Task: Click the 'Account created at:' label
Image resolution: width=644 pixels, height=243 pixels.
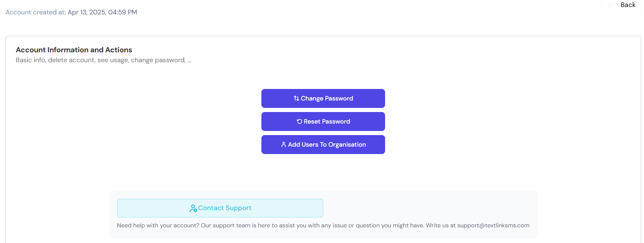Action: 35,12
